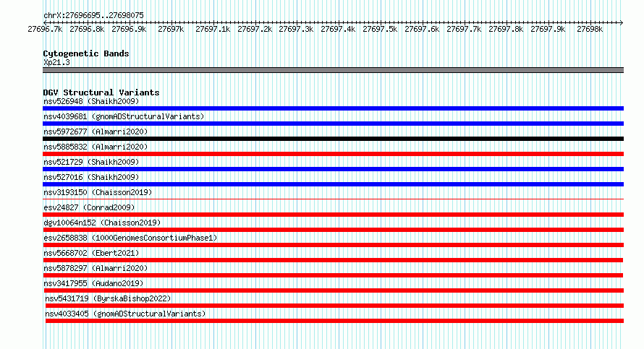This screenshot has width=644, height=349.
Task: Select the DGV Structural Variants track title
Action: point(101,92)
